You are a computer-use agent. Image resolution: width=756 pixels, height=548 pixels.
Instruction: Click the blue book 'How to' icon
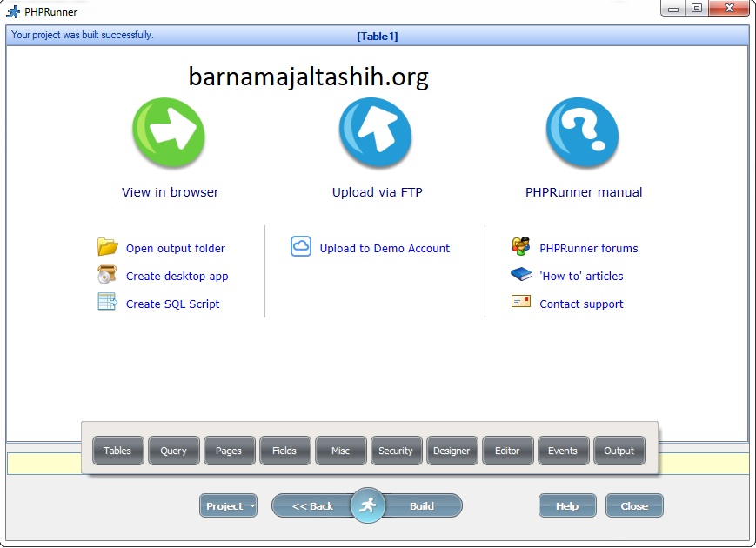521,274
